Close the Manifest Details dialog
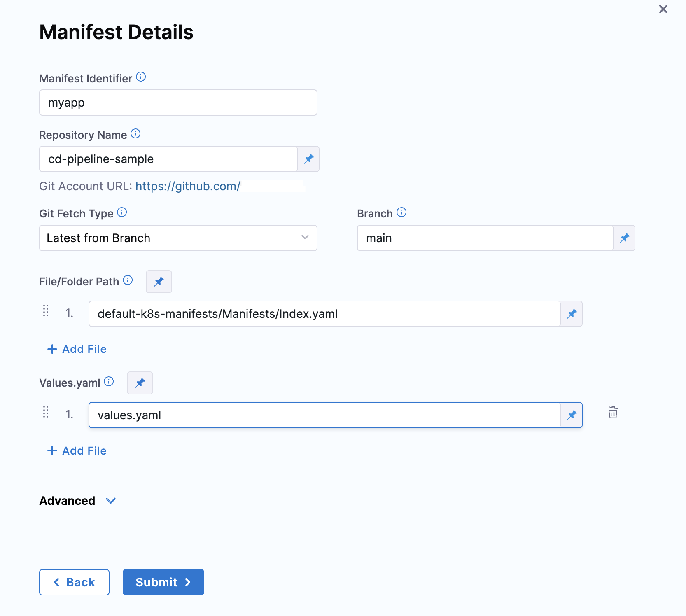 (x=663, y=9)
